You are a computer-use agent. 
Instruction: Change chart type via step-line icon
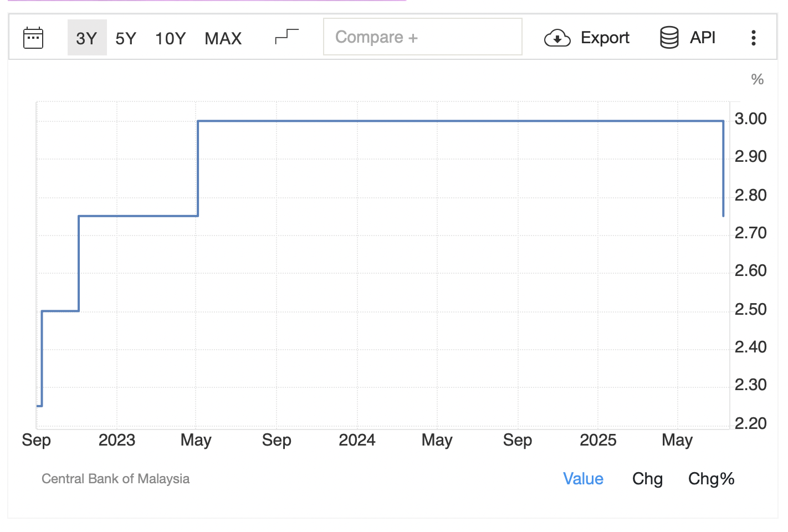click(286, 37)
